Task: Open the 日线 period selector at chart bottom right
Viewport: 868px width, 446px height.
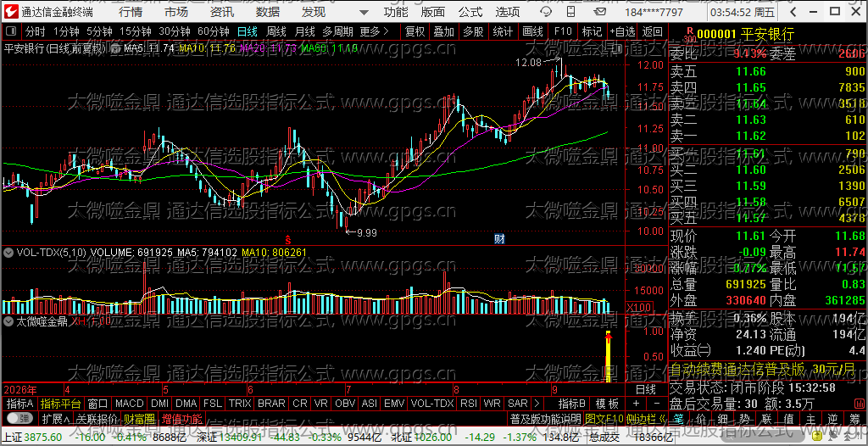Action: click(x=645, y=389)
